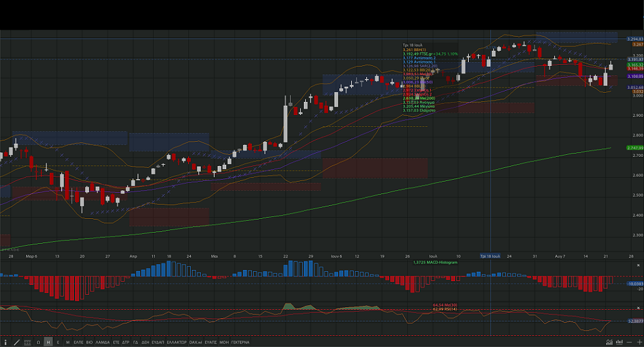The image size is (644, 347).
Task: Click the 3.205,44 Μέγιστο legend entry
Action: [418, 107]
